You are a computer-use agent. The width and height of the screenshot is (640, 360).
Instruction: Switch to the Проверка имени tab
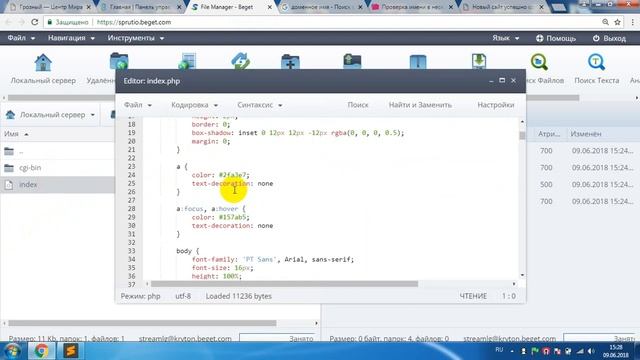412,7
